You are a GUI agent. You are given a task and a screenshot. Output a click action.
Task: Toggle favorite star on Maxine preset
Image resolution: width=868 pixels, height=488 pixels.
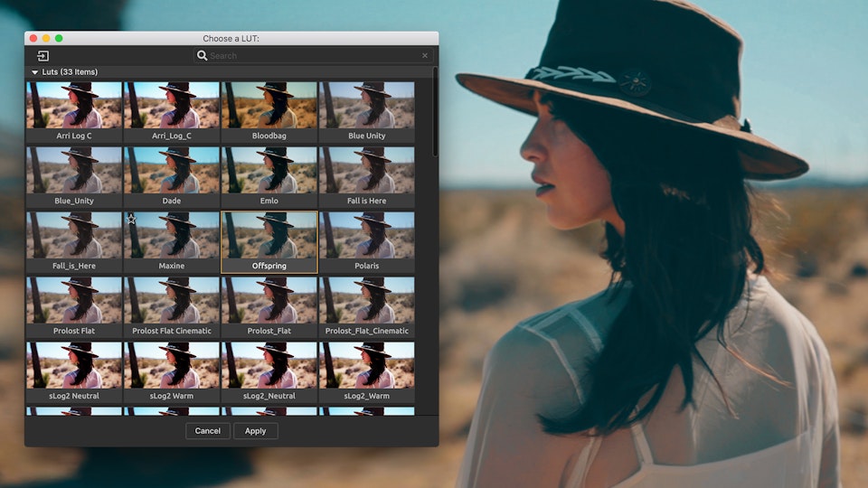point(131,220)
